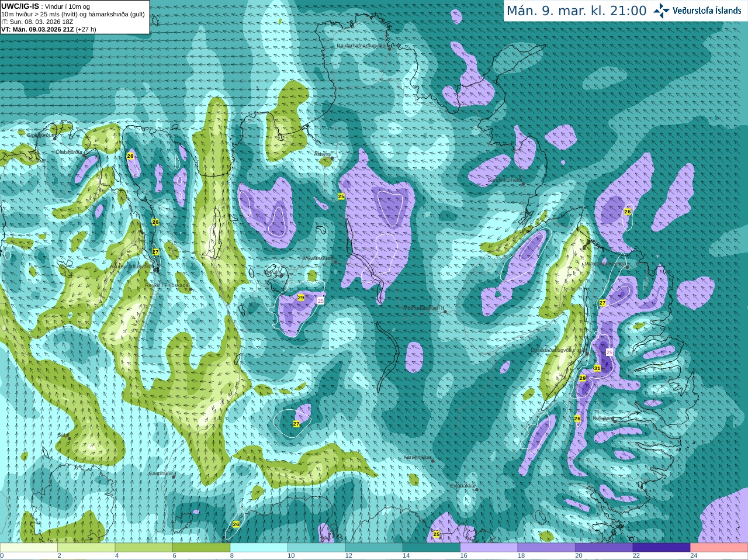748x560 pixels.
Task: Select the 2–4 m/s legend swatch
Action: tap(86, 548)
